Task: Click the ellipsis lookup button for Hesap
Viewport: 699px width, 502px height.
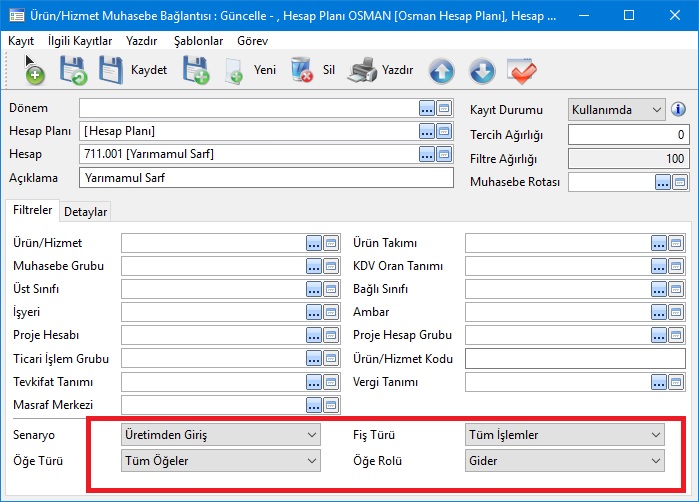Action: (427, 154)
